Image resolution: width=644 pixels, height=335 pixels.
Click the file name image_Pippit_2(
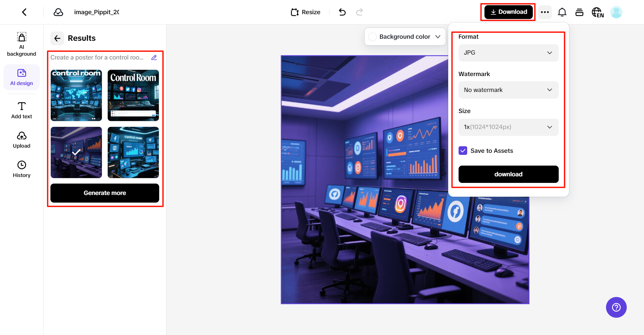pyautogui.click(x=97, y=12)
